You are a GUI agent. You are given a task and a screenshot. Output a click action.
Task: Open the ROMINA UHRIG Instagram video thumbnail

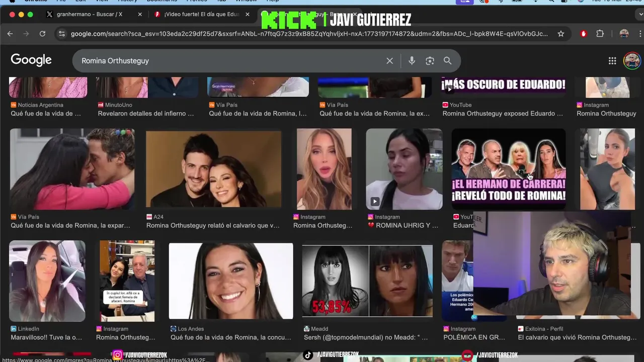(x=404, y=169)
